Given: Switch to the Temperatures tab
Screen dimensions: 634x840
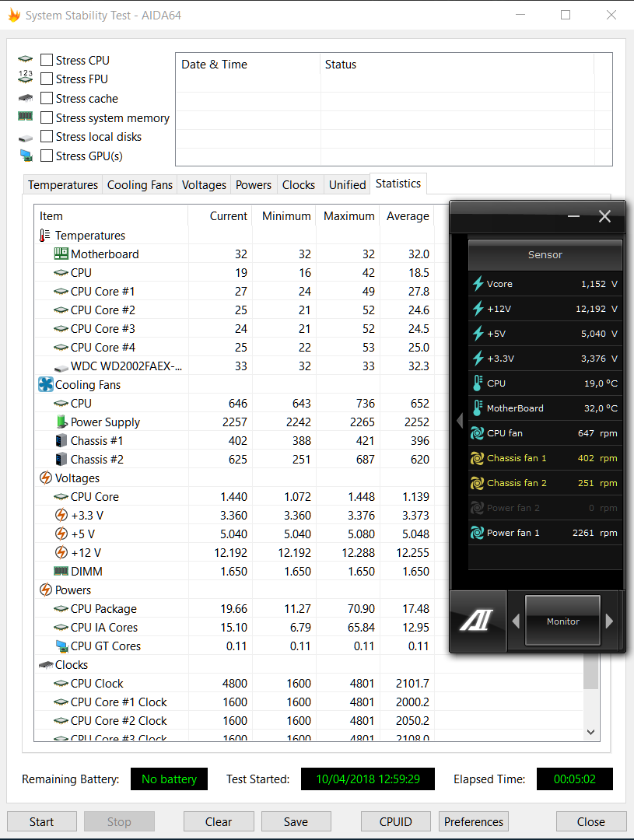Looking at the screenshot, I should [x=63, y=185].
